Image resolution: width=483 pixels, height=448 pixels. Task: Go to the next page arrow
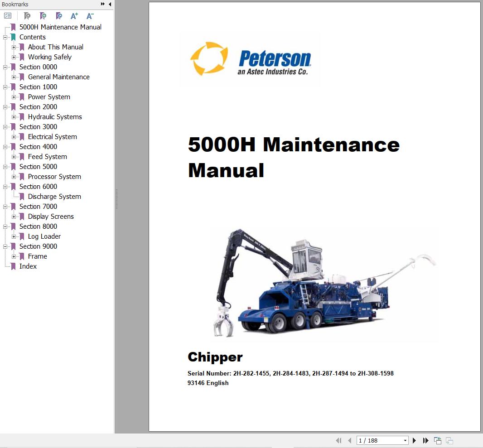coord(414,441)
